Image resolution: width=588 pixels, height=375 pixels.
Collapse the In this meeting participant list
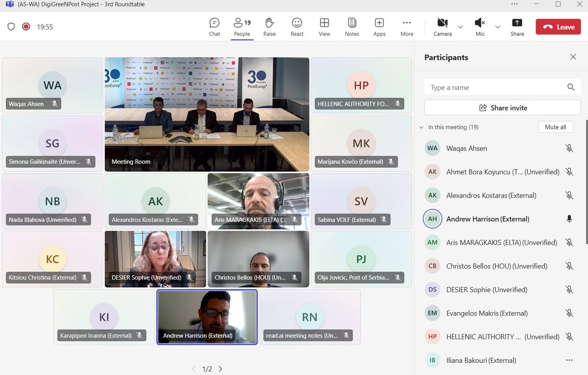[421, 127]
